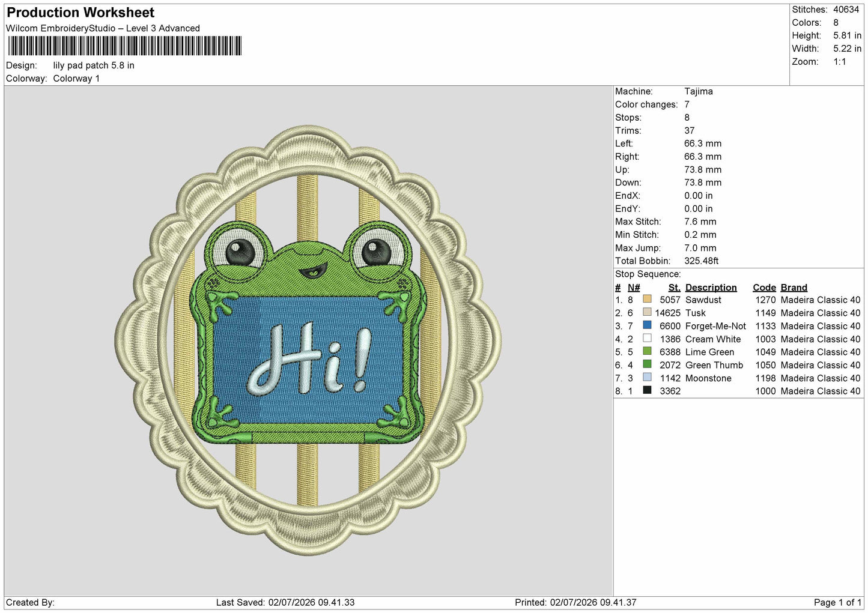
Task: Click the 'Code' column header
Action: tap(764, 288)
